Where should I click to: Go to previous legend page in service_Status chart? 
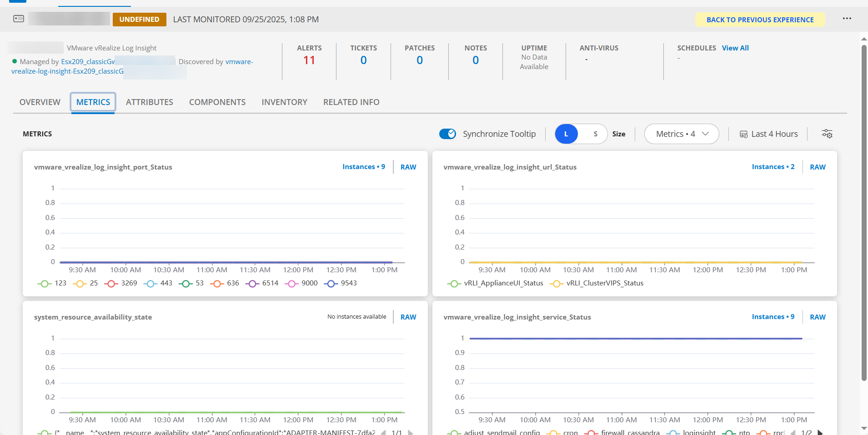click(x=793, y=432)
